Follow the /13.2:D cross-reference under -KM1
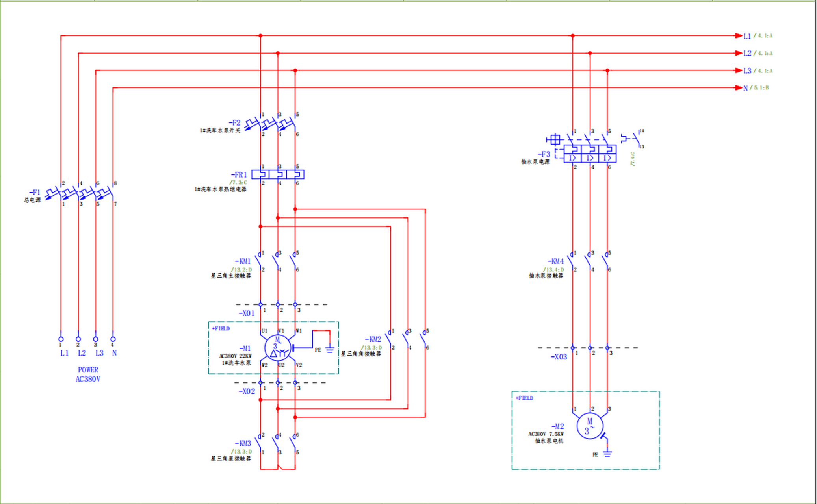 coord(241,270)
